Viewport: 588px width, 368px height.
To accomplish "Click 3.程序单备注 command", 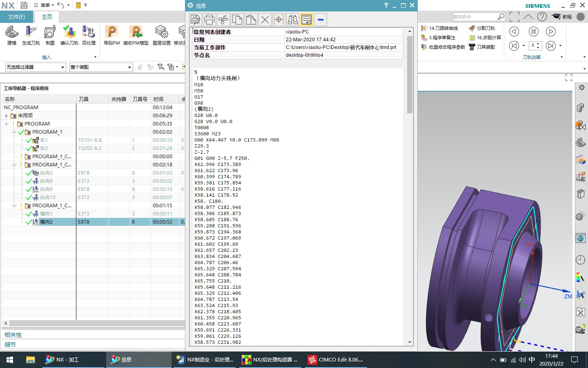I will pyautogui.click(x=438, y=38).
